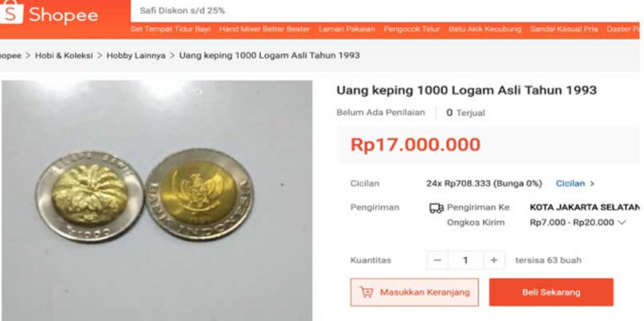Viewport: 644px width, 321px height.
Task: Open the KOTA JAKARTA SELATAN destination selector
Action: tap(585, 208)
